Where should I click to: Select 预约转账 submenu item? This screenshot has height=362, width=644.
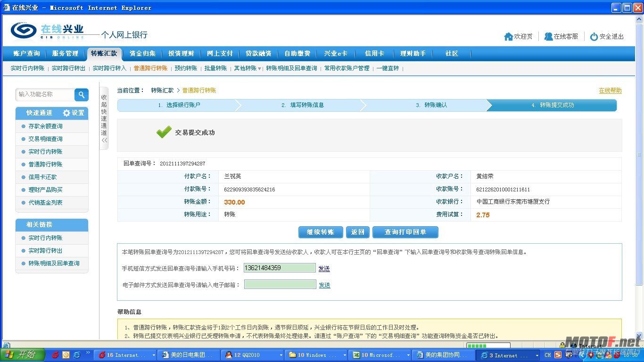(186, 68)
